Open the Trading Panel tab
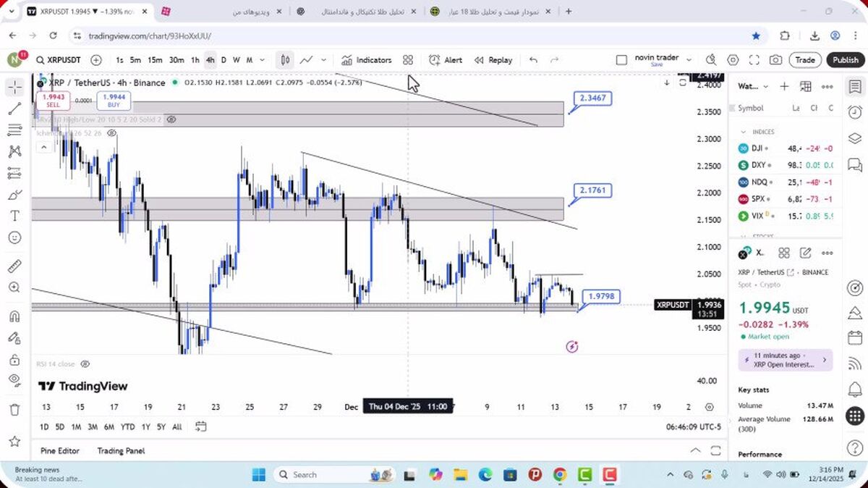 pyautogui.click(x=121, y=450)
